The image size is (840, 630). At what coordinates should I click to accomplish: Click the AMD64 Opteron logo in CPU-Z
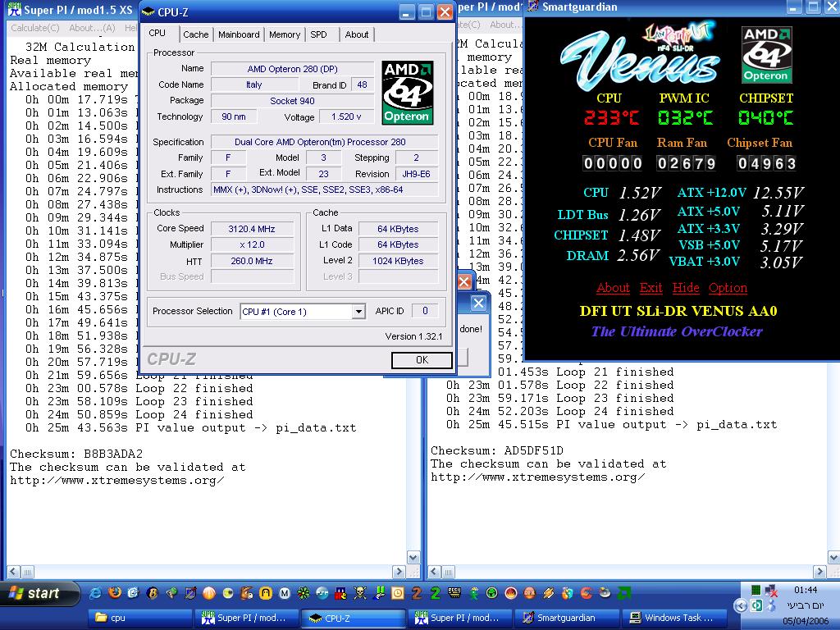[407, 93]
